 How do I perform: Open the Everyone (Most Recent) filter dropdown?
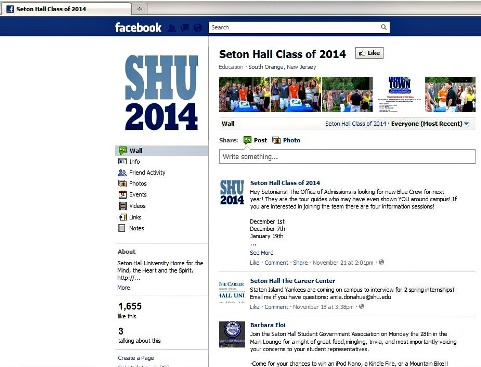point(430,124)
